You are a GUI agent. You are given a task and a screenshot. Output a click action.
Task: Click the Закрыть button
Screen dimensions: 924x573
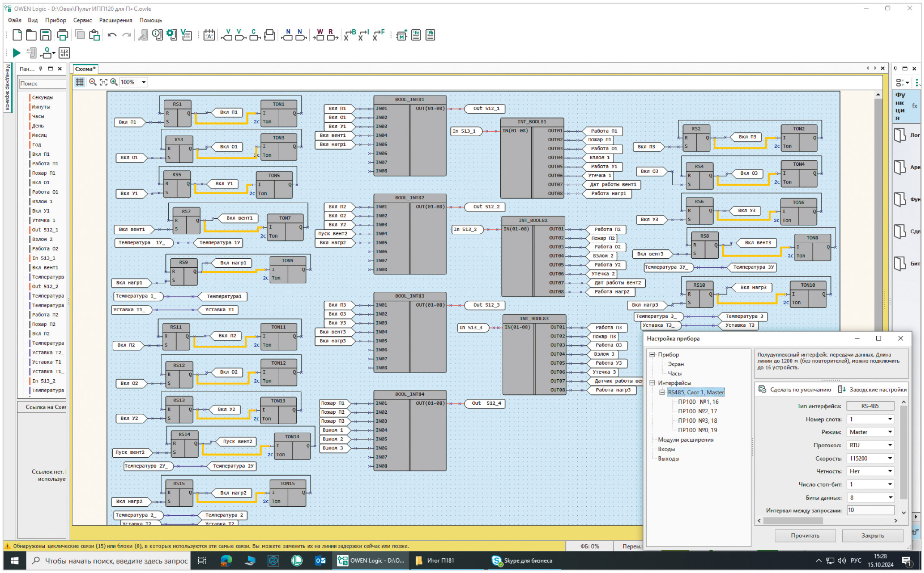coord(872,536)
